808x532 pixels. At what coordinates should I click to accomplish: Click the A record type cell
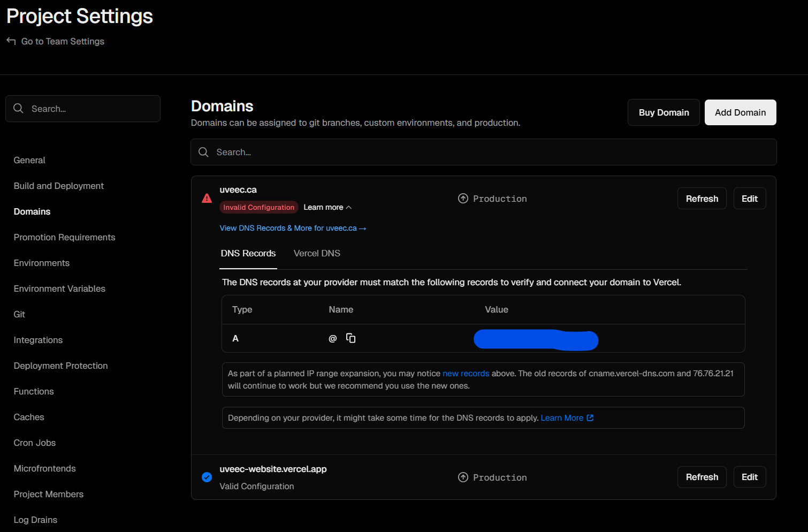tap(235, 339)
